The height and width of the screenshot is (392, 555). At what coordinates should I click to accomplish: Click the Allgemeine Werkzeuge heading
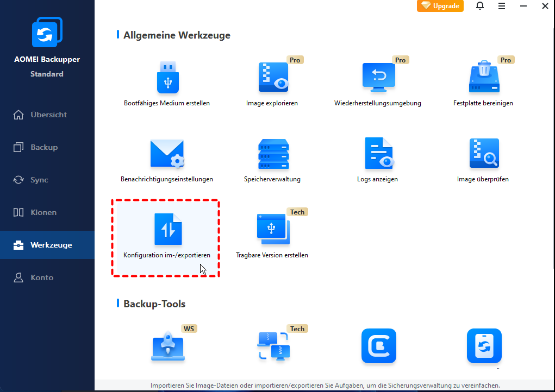177,35
